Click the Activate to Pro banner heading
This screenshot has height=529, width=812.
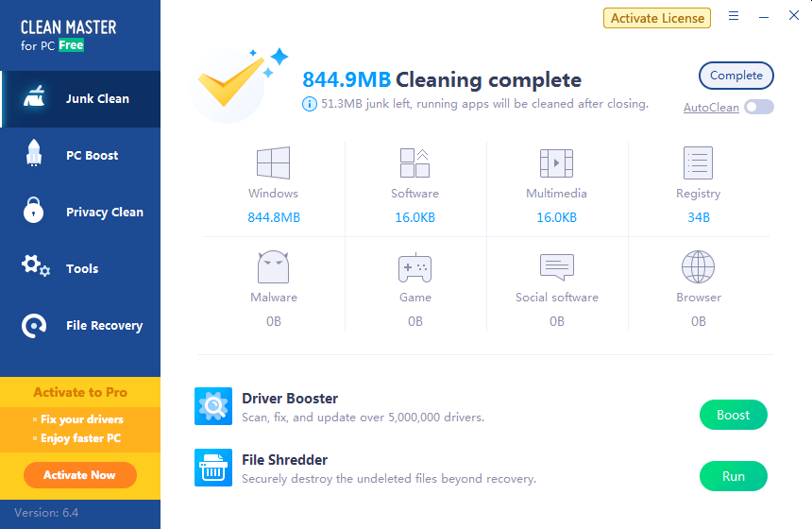pos(80,392)
